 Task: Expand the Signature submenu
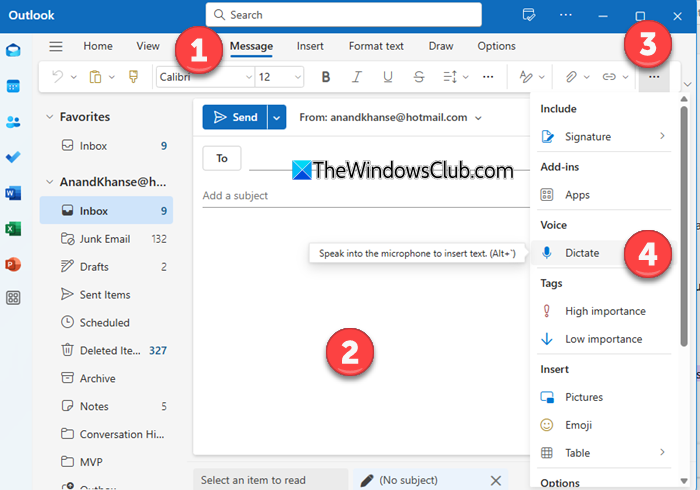(662, 136)
